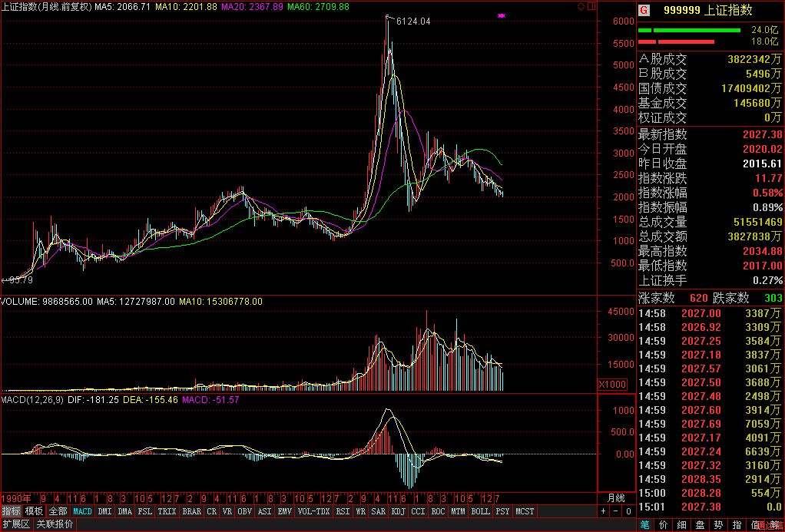Screen dimensions: 785x532
Task: Click the 0 reset button beside indicator tabs
Action: point(628,511)
